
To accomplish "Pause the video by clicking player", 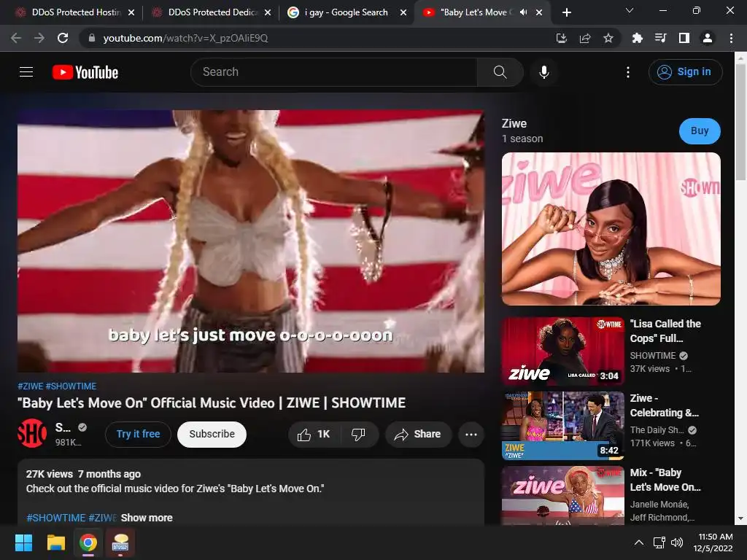I will [x=251, y=241].
